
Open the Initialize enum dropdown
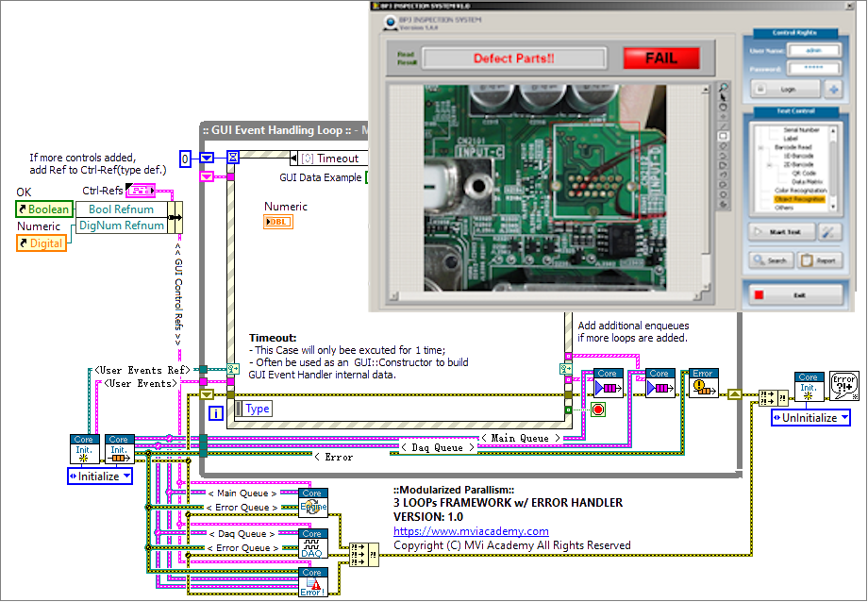(100, 477)
